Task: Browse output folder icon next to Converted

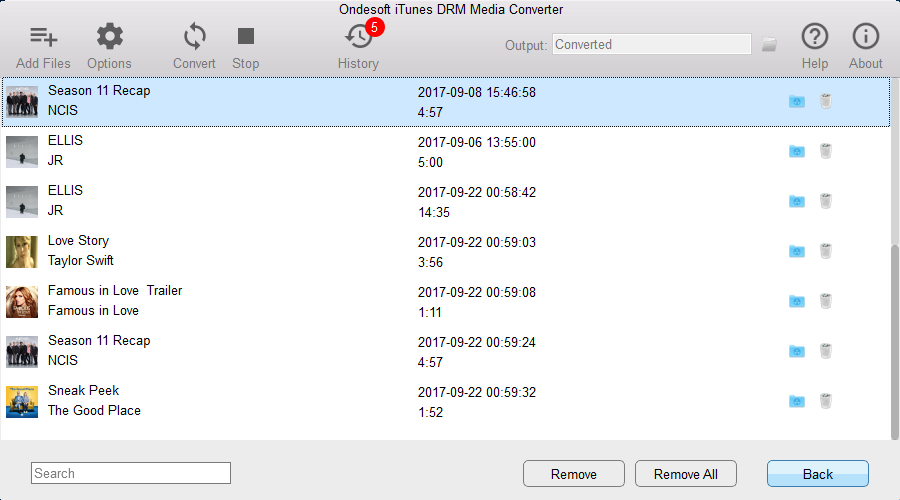Action: click(769, 44)
